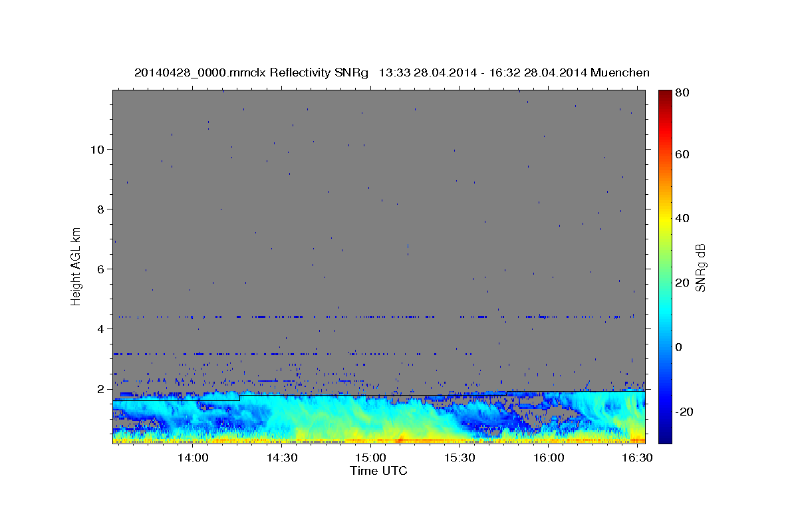Viewport: 798px width, 532px height.
Task: Click the 'Height AGL km' y-axis label
Action: pyautogui.click(x=76, y=267)
